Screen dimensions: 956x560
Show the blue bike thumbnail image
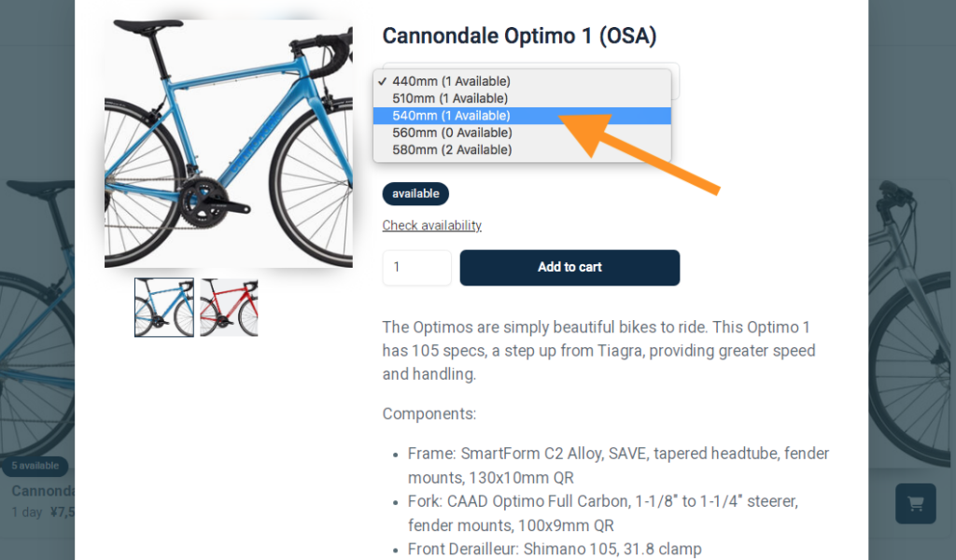coord(164,307)
